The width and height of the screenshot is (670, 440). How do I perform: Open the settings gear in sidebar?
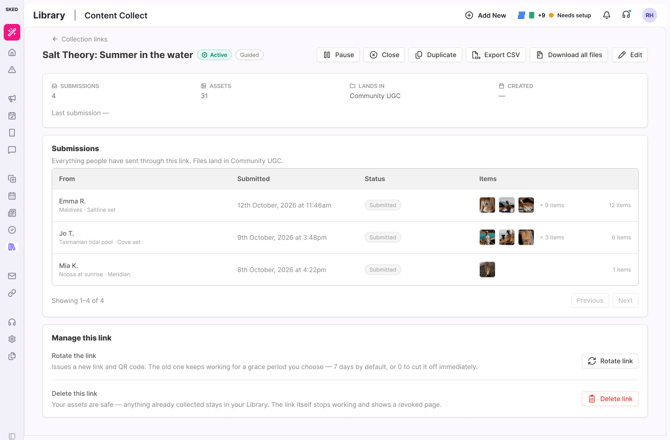[12, 339]
